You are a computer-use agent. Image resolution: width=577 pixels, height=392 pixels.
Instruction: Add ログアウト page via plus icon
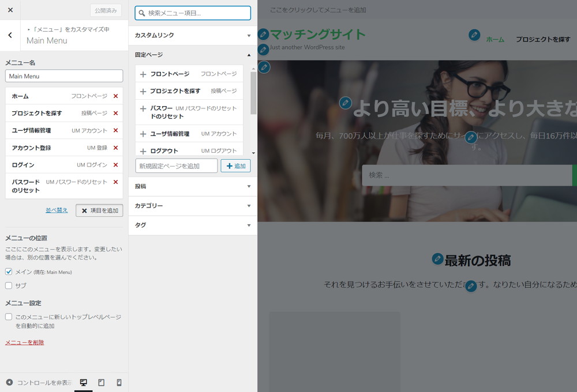point(143,151)
